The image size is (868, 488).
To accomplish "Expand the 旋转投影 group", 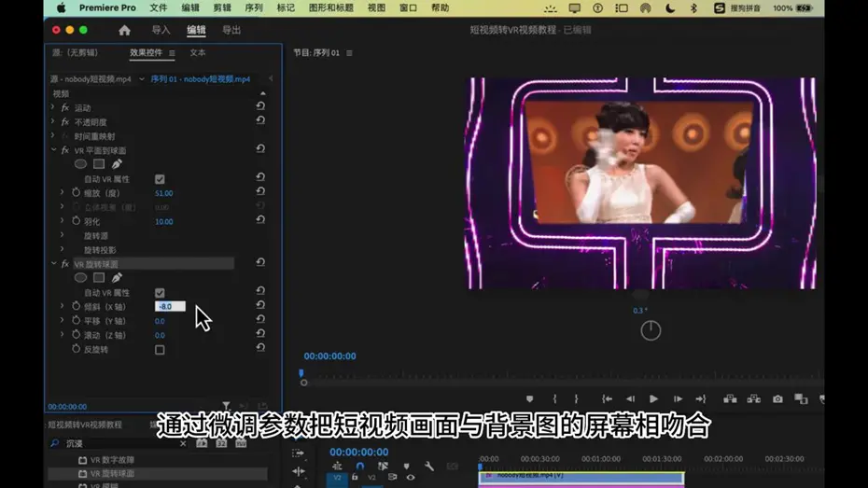I will [63, 249].
